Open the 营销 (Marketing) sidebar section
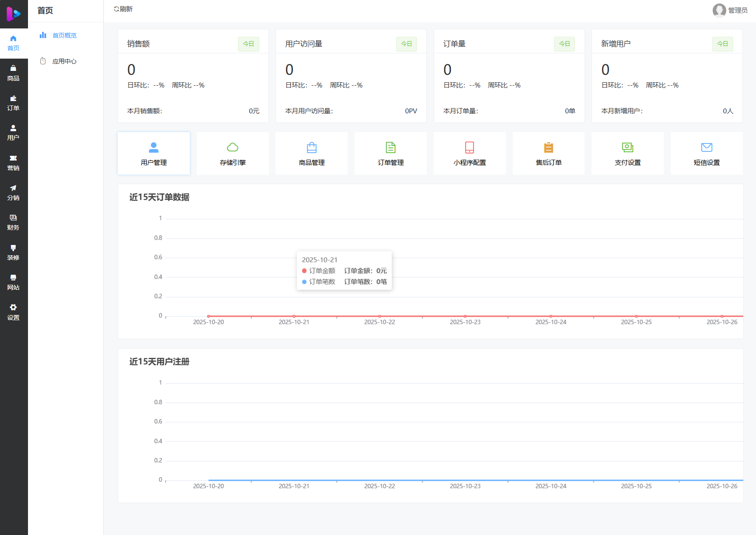This screenshot has width=756, height=535. point(13,163)
